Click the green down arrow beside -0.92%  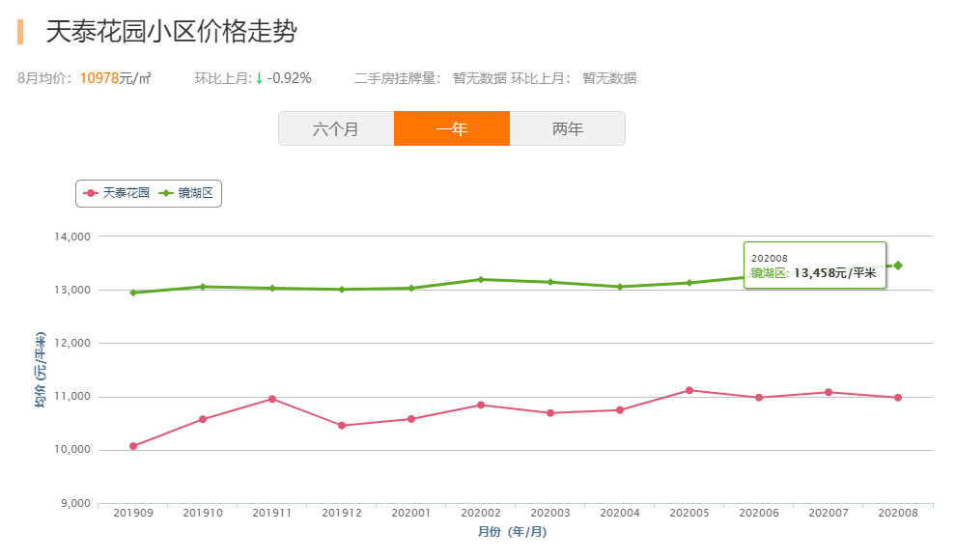pos(259,78)
